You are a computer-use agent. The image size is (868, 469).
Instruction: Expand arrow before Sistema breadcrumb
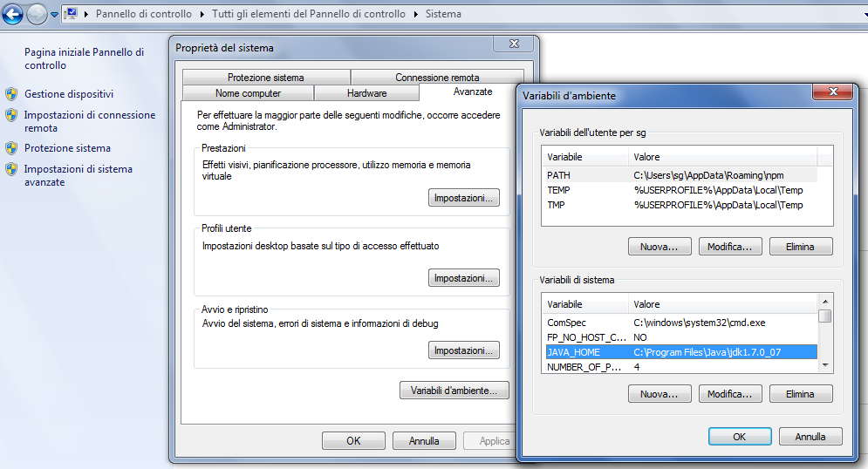point(416,14)
